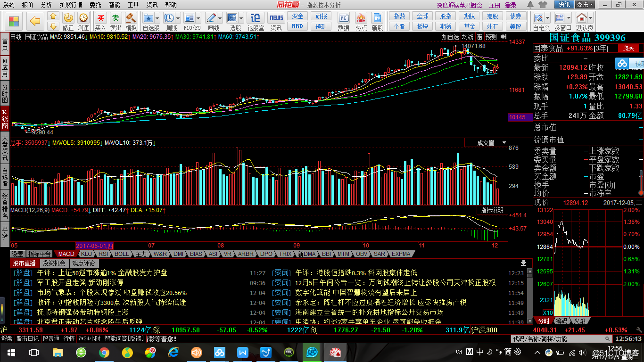Open the 午评：上证50逆市涨逾1% news headline
Image resolution: width=644 pixels, height=362 pixels.
tap(102, 273)
